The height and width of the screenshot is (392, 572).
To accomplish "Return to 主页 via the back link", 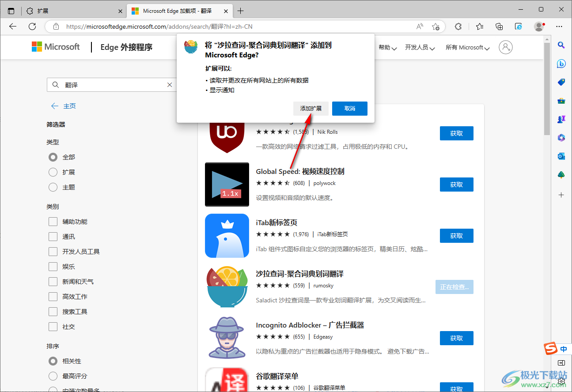I will tap(64, 106).
